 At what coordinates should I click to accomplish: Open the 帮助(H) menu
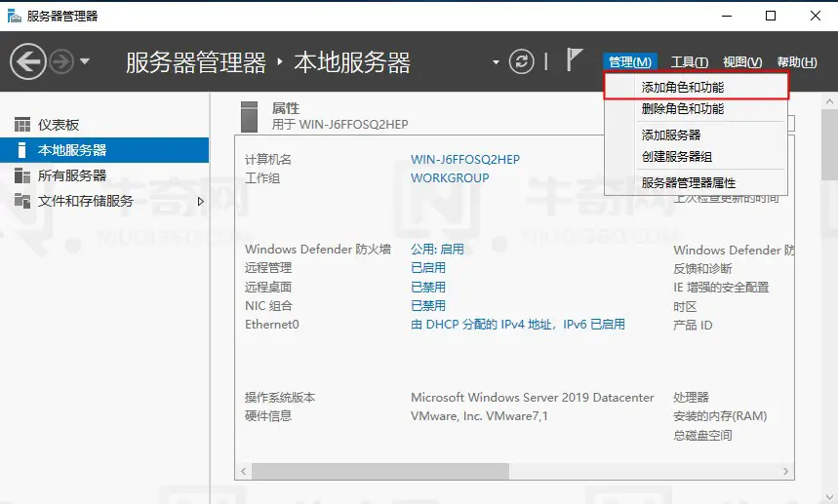(x=797, y=62)
